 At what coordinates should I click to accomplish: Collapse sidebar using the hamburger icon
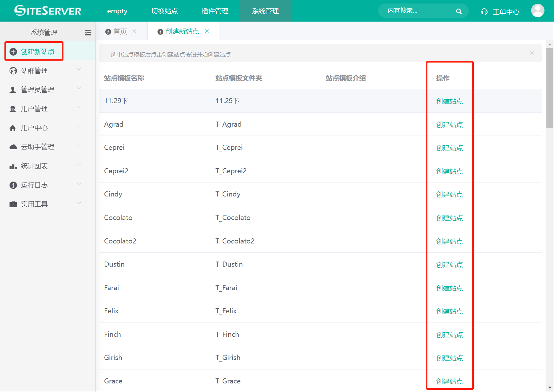click(88, 32)
